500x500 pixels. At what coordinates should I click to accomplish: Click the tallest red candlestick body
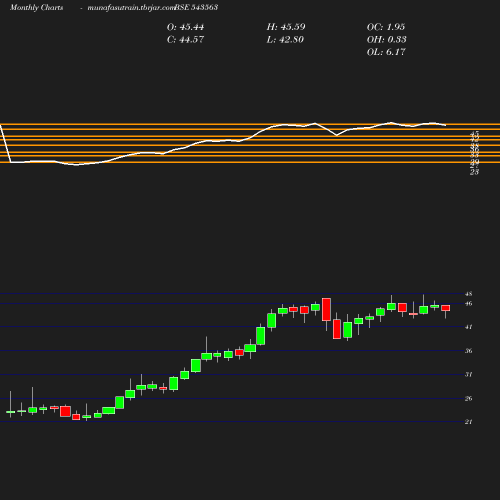point(326,310)
